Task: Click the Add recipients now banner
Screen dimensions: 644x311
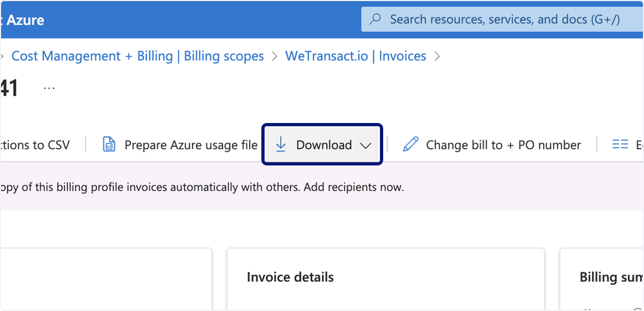Action: pos(202,187)
